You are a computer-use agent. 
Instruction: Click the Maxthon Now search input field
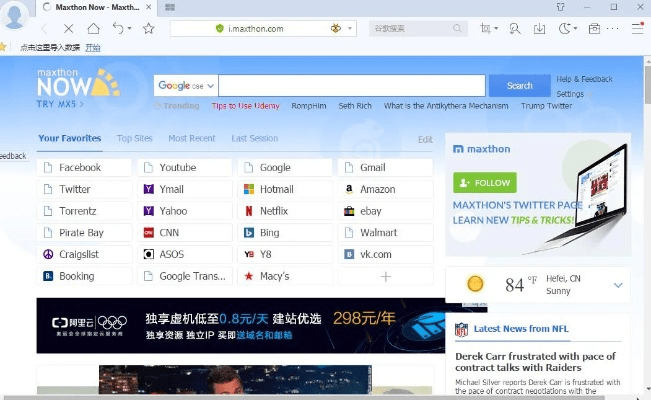click(x=350, y=86)
